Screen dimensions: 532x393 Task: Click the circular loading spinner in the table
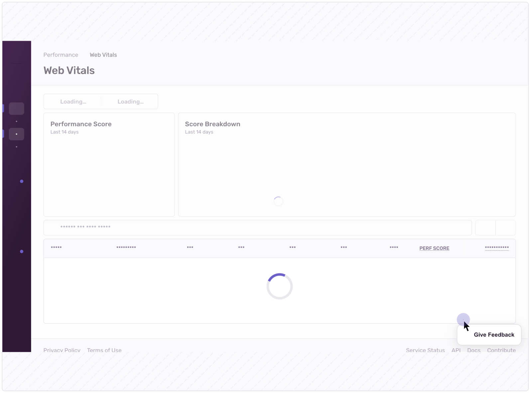(x=279, y=286)
